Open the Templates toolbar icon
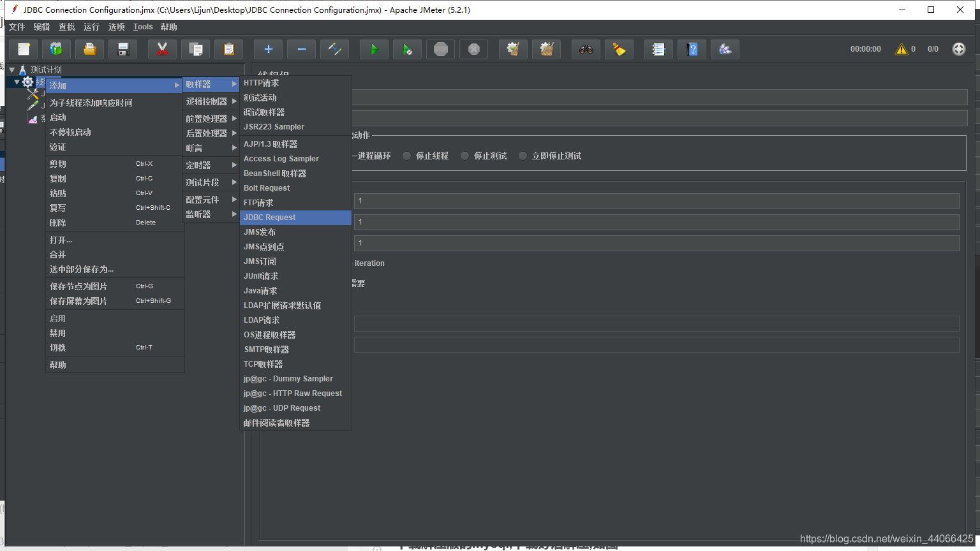This screenshot has height=551, width=980. [56, 49]
